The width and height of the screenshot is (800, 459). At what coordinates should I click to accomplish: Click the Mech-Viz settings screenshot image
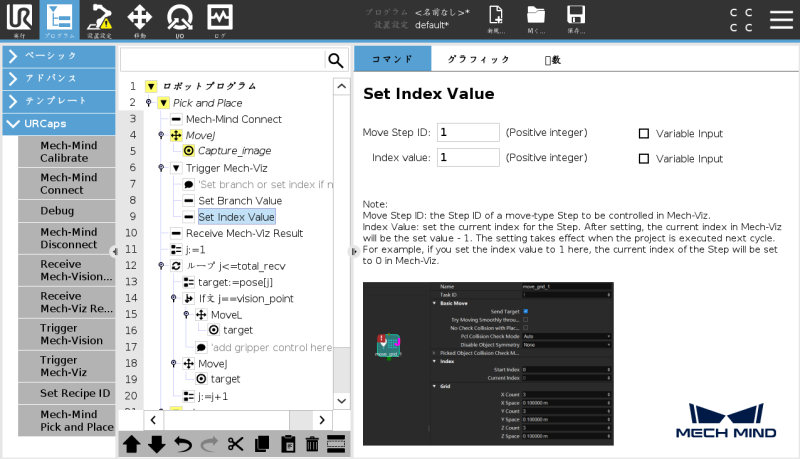click(x=488, y=364)
